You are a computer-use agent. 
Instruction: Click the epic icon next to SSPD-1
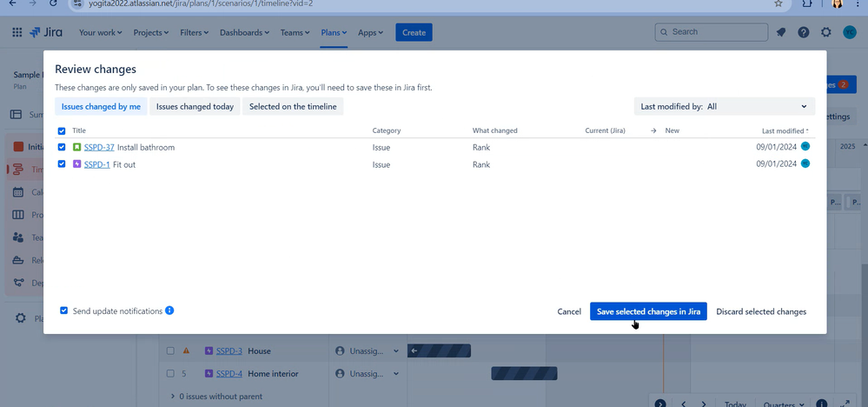tap(77, 164)
